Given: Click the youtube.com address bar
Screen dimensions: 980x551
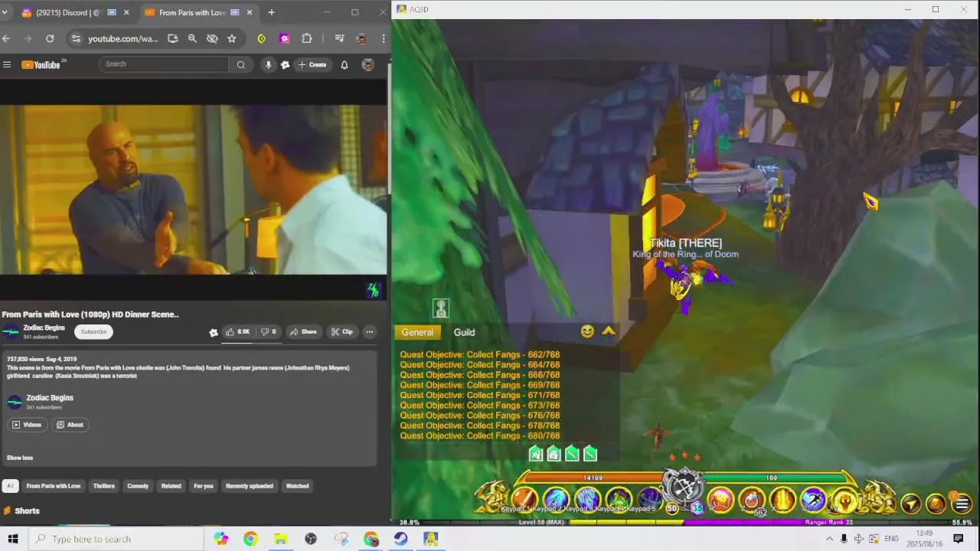Looking at the screenshot, I should (122, 38).
